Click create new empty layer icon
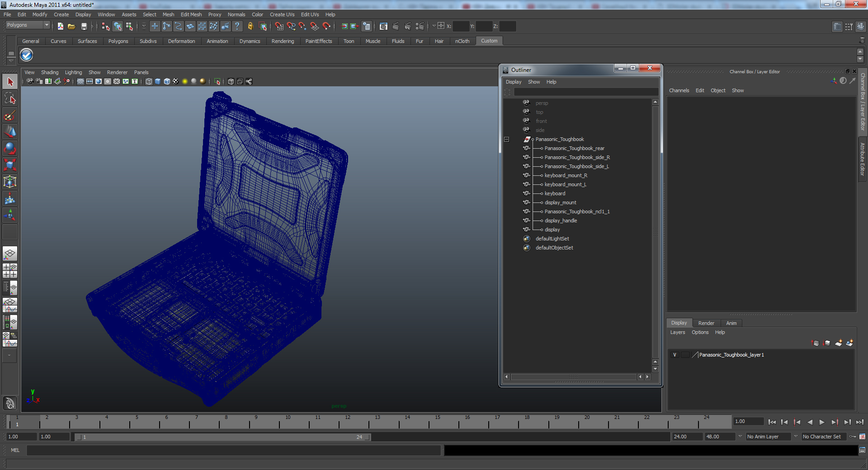Screen dimensions: 868x470 point(839,343)
